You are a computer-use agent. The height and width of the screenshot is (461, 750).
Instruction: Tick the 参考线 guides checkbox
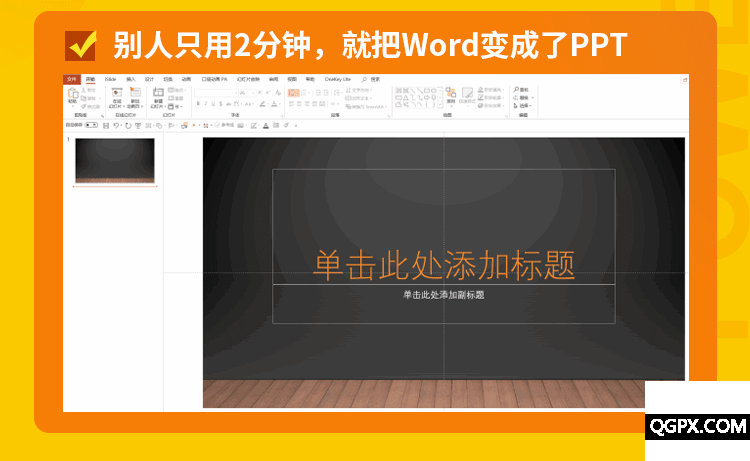click(x=217, y=125)
